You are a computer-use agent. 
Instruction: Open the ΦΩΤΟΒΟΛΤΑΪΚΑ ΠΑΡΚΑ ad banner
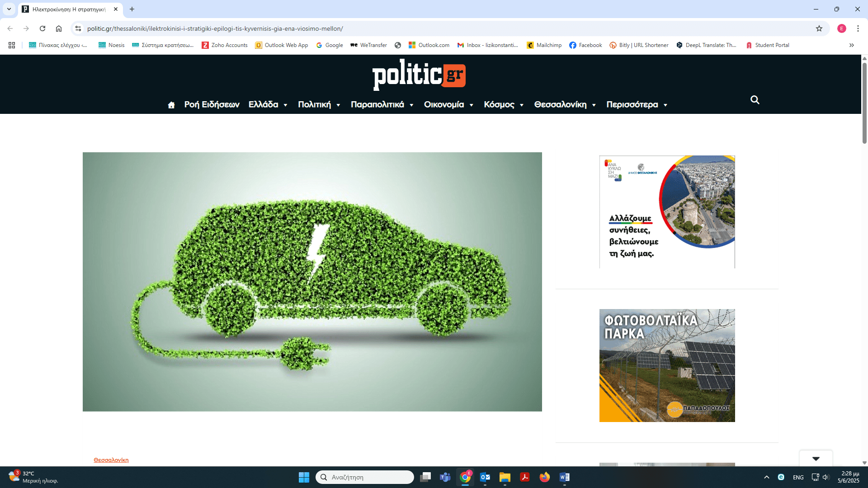tap(667, 365)
